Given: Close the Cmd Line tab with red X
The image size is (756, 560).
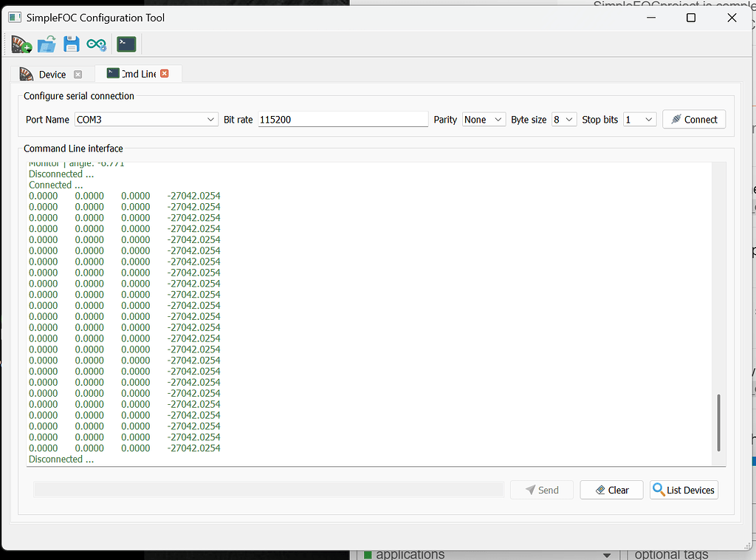Looking at the screenshot, I should coord(165,74).
